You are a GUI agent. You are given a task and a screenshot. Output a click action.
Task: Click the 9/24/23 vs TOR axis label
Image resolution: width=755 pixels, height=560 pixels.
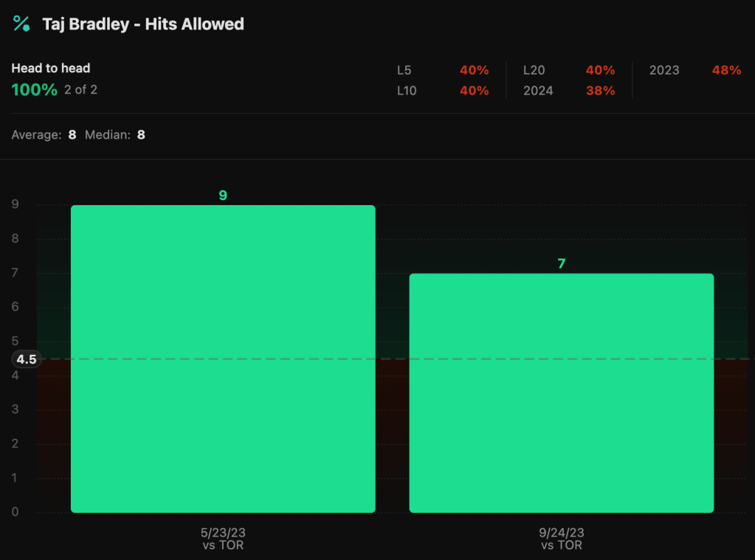pyautogui.click(x=561, y=538)
